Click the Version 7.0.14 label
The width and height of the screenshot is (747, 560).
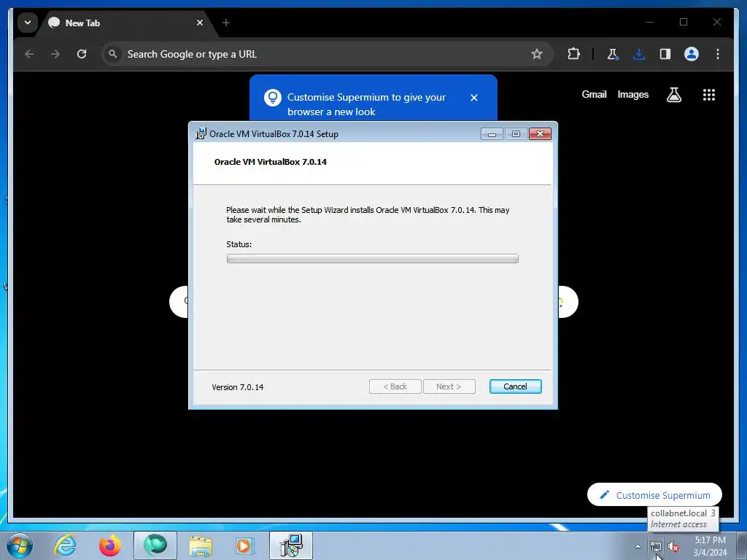coord(237,387)
